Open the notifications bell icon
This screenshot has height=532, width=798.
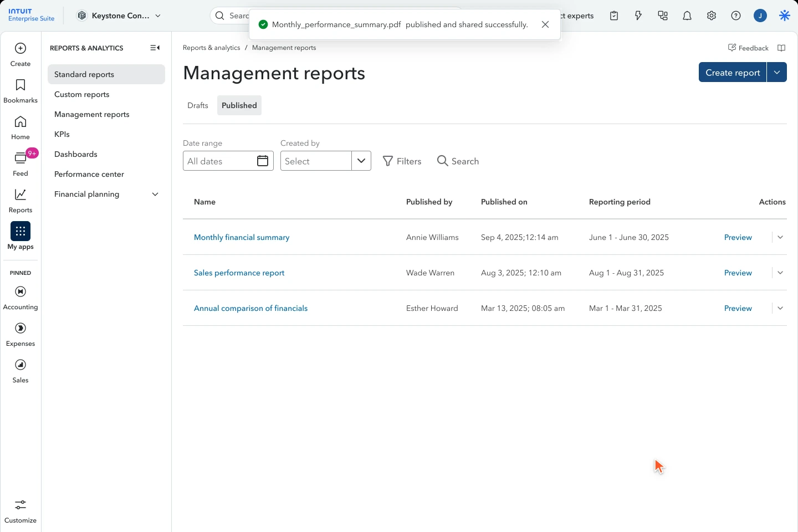[687, 16]
